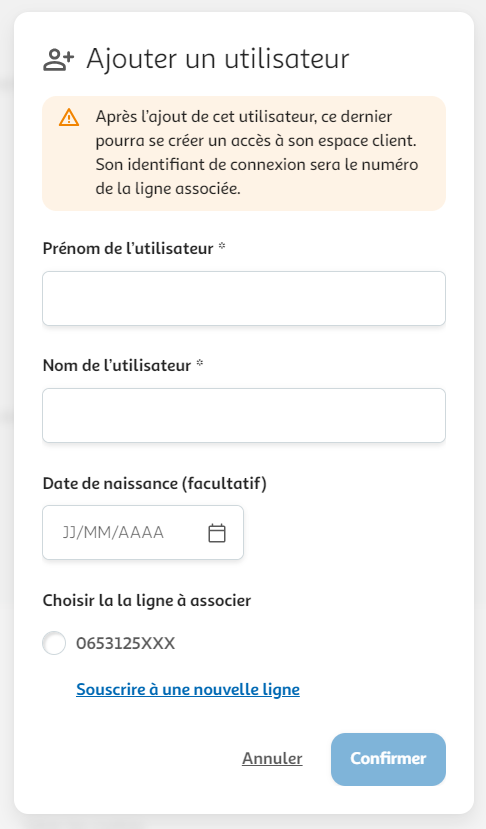Viewport: 486px width, 829px height.
Task: Select the 0653125XXX line radio button
Action: [x=54, y=643]
